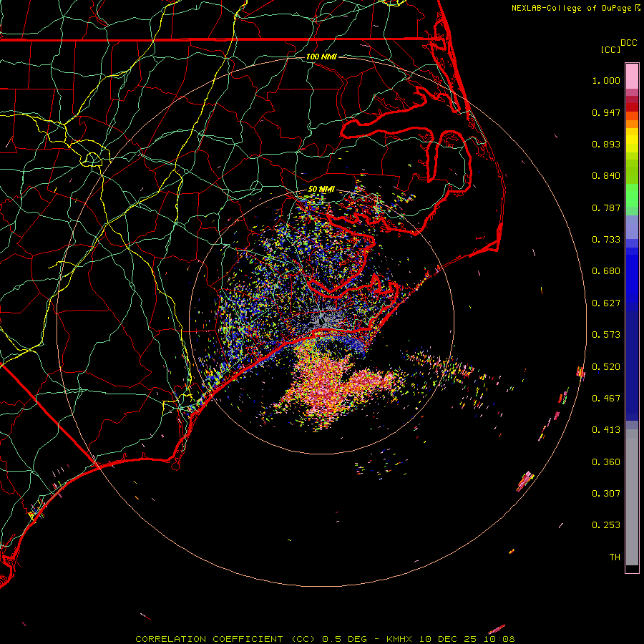Click the TH threshold label
The height and width of the screenshot is (644, 644).
click(x=615, y=557)
